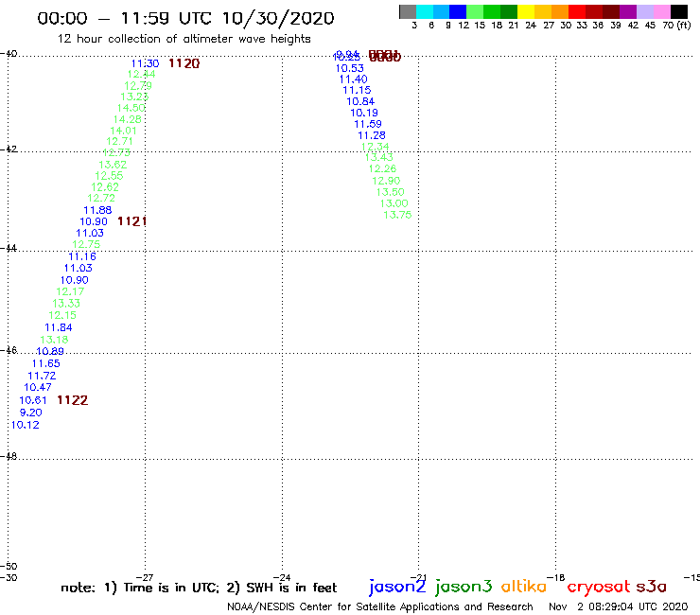Click the '11.16' wave height reading
Image resolution: width=700 pixels, height=615 pixels.
click(82, 256)
